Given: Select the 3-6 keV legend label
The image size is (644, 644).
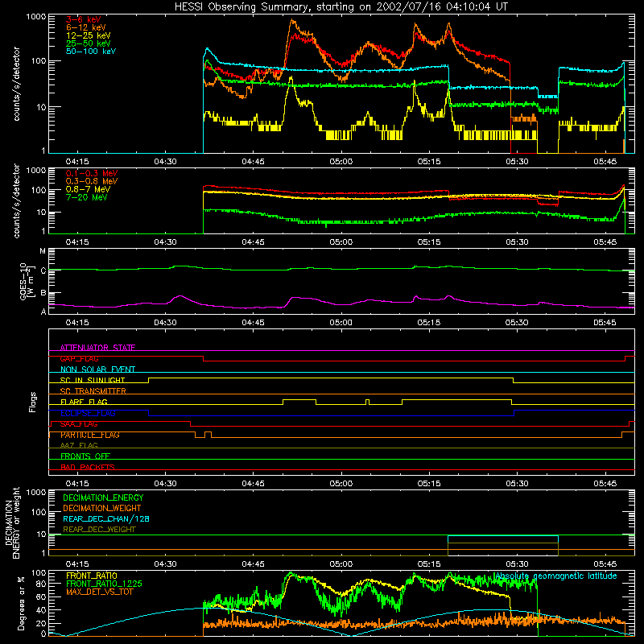Looking at the screenshot, I should point(84,19).
